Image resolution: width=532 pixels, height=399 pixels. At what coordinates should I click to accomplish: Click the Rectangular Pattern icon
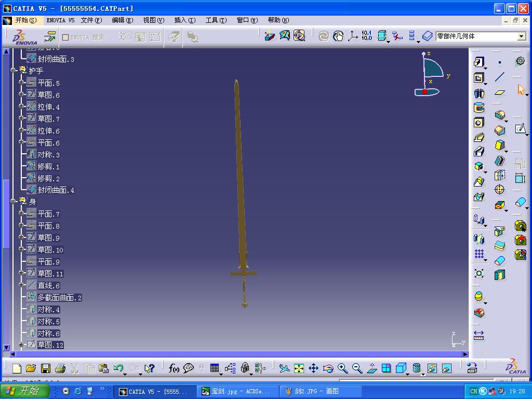[478, 254]
